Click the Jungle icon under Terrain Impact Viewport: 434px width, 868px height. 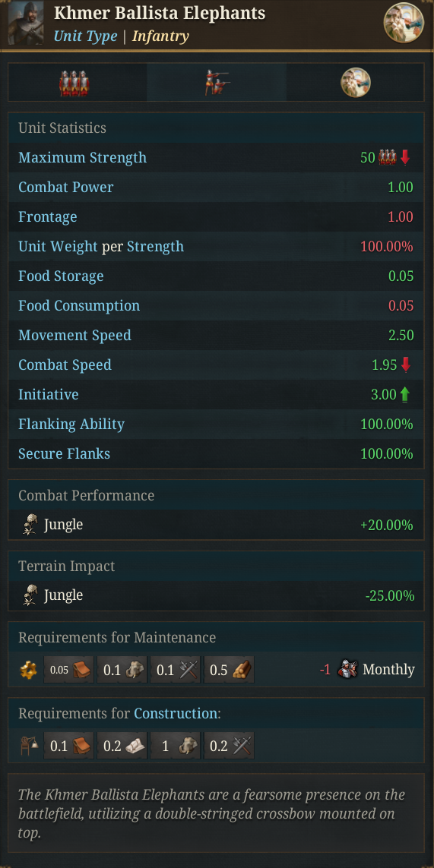pyautogui.click(x=30, y=595)
